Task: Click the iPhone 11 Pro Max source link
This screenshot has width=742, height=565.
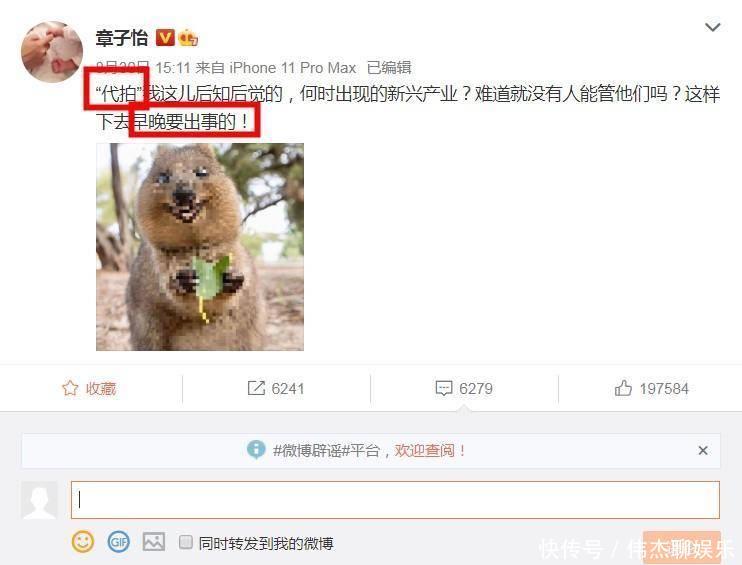Action: point(292,68)
